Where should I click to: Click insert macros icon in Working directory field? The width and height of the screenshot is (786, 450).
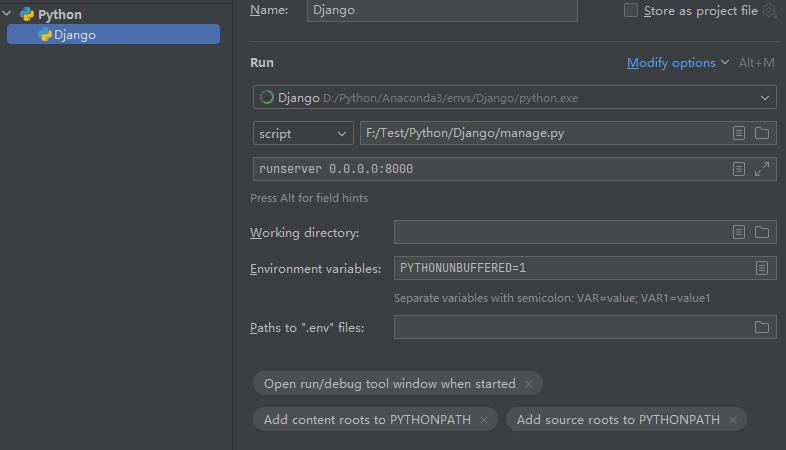(x=738, y=232)
